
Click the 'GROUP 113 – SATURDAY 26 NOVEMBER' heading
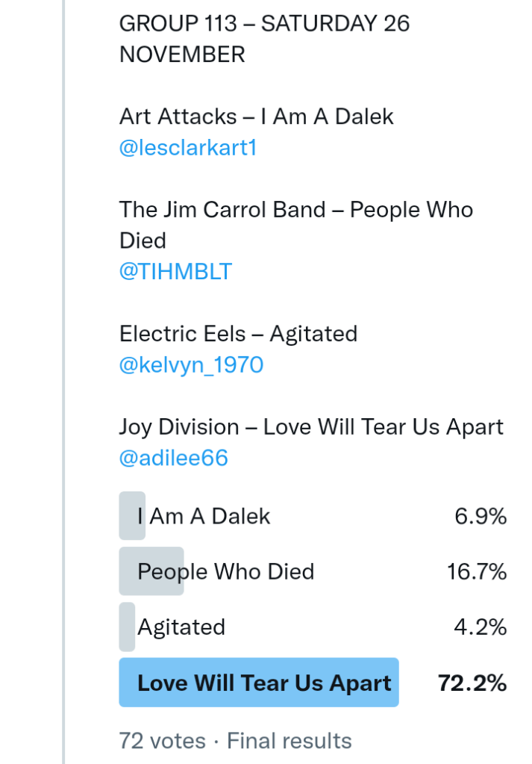tap(264, 39)
